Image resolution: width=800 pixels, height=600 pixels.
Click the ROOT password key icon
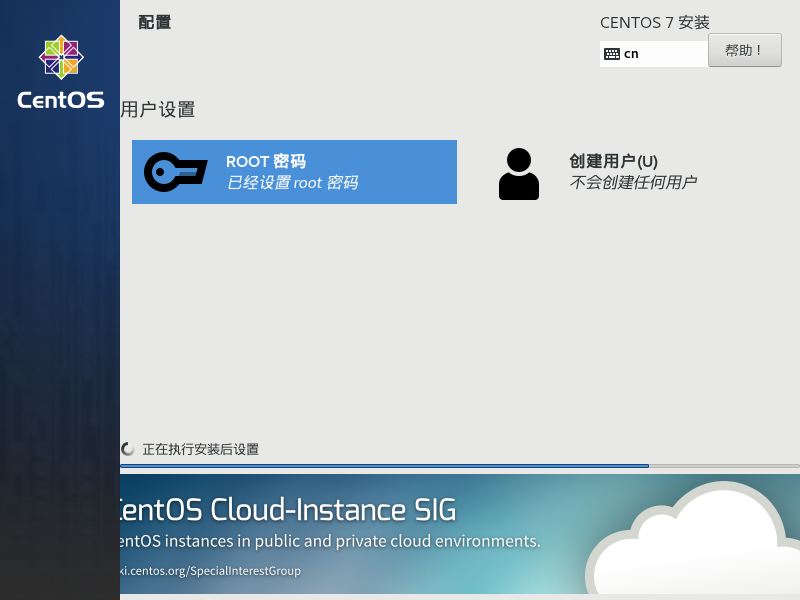(x=175, y=172)
